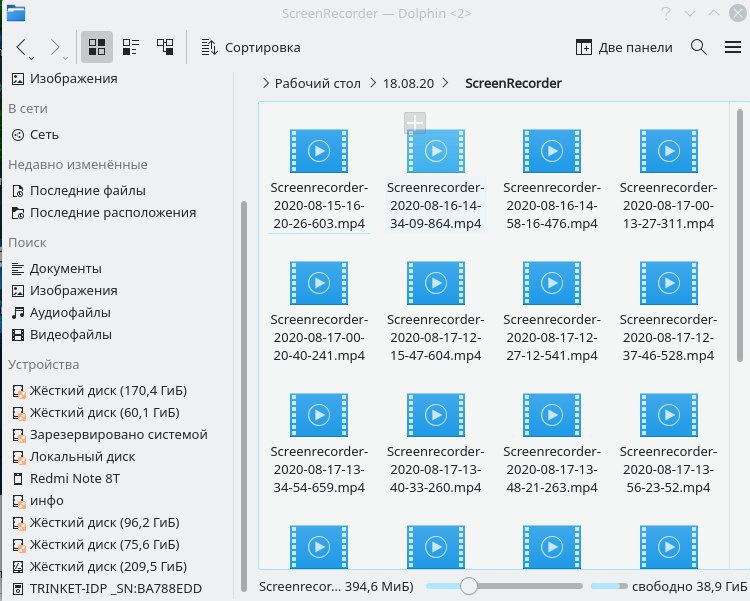750x601 pixels.
Task: Click the Dolphin folder icon in title bar
Action: tap(15, 13)
